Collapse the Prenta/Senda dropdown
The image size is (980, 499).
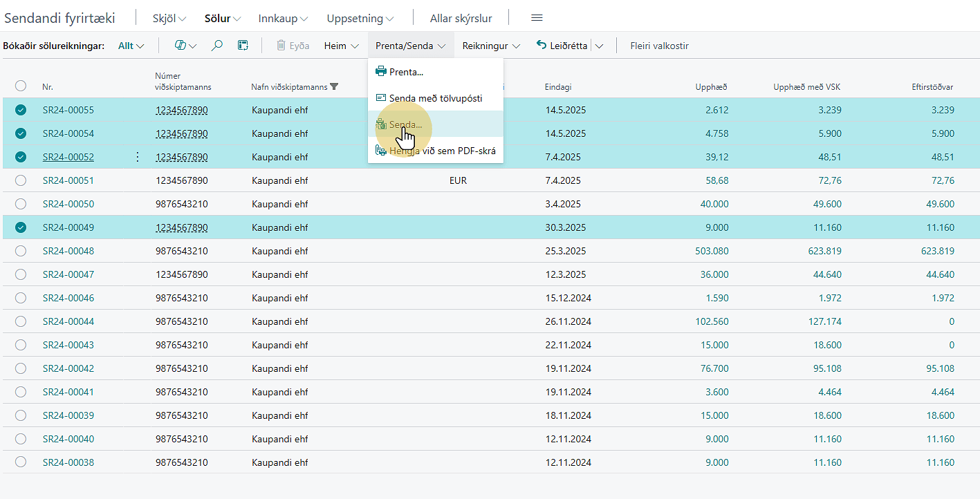point(410,46)
